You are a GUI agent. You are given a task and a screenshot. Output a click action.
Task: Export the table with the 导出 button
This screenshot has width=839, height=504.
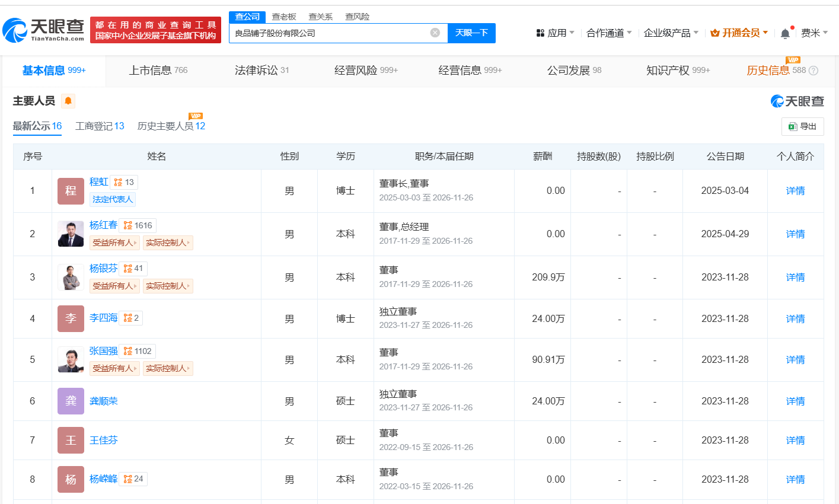802,126
